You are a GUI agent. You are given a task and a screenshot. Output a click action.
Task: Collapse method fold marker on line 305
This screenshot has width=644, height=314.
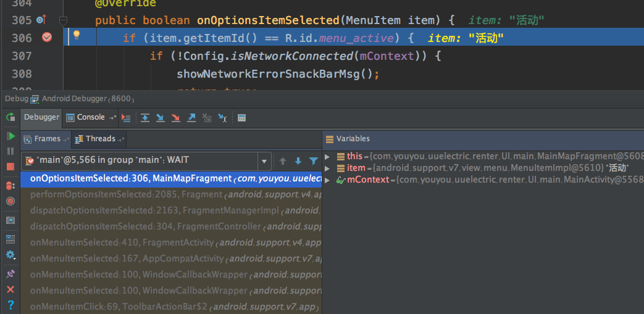63,20
